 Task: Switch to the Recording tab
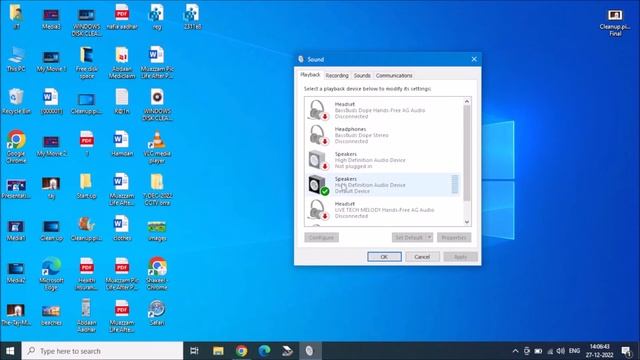[x=337, y=76]
